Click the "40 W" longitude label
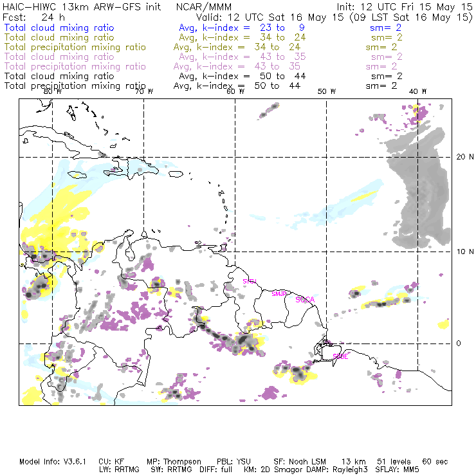The width and height of the screenshot is (476, 476). pos(417,91)
